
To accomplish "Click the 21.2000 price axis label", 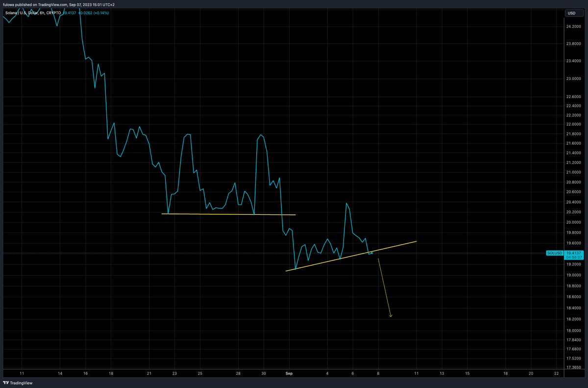I will point(574,163).
